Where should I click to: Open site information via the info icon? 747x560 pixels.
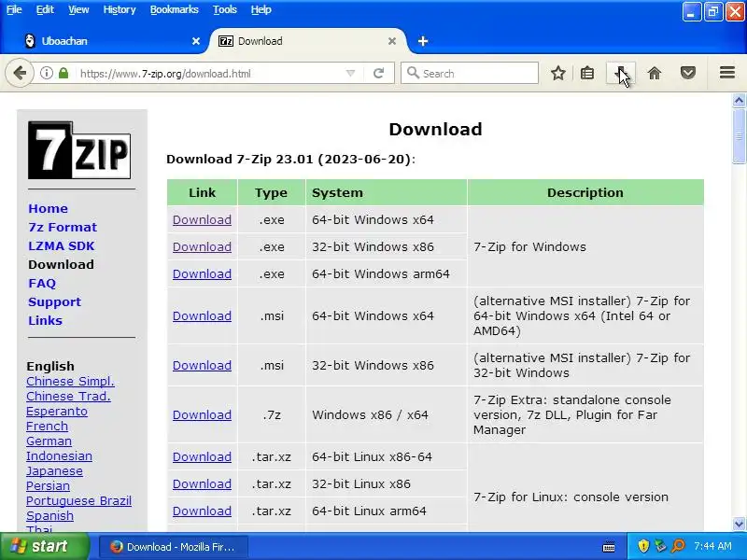[x=46, y=74]
